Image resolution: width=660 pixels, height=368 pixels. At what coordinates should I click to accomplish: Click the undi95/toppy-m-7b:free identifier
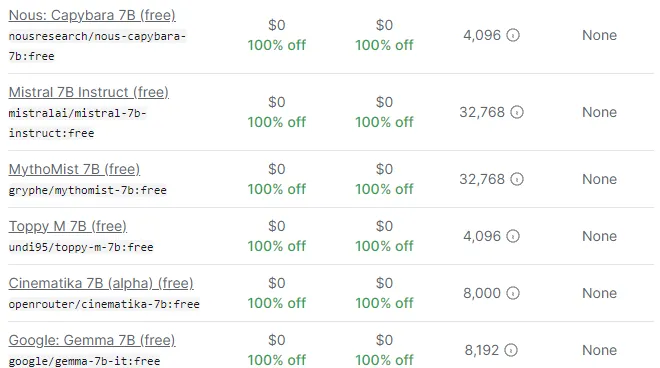point(81,247)
